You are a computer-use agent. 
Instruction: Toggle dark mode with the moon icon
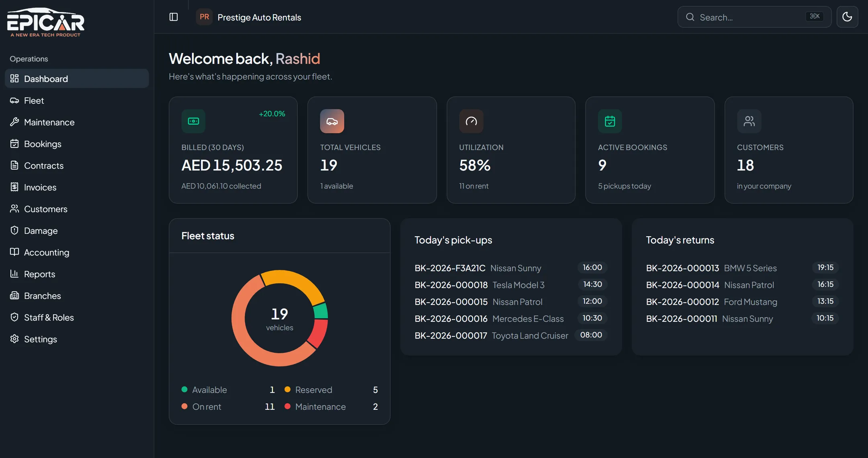pyautogui.click(x=847, y=17)
